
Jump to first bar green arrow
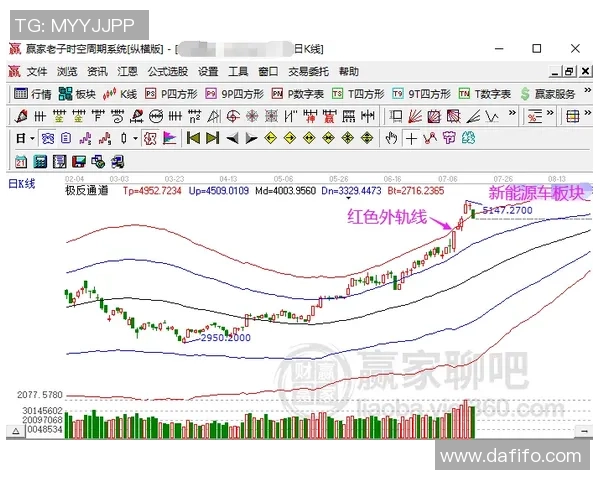(193, 138)
